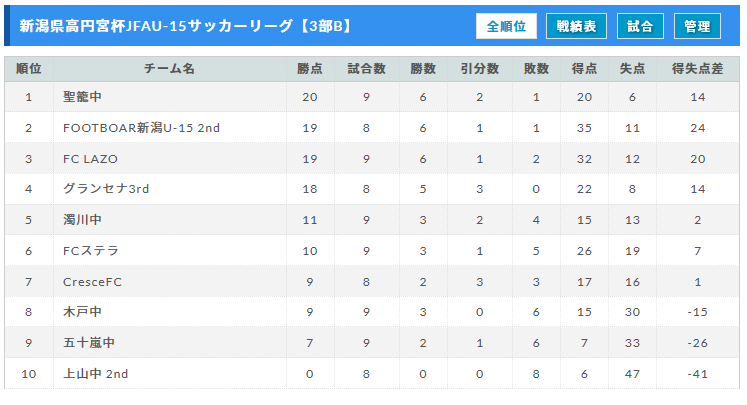Open the 試合 tab
The width and height of the screenshot is (747, 405).
[x=640, y=26]
